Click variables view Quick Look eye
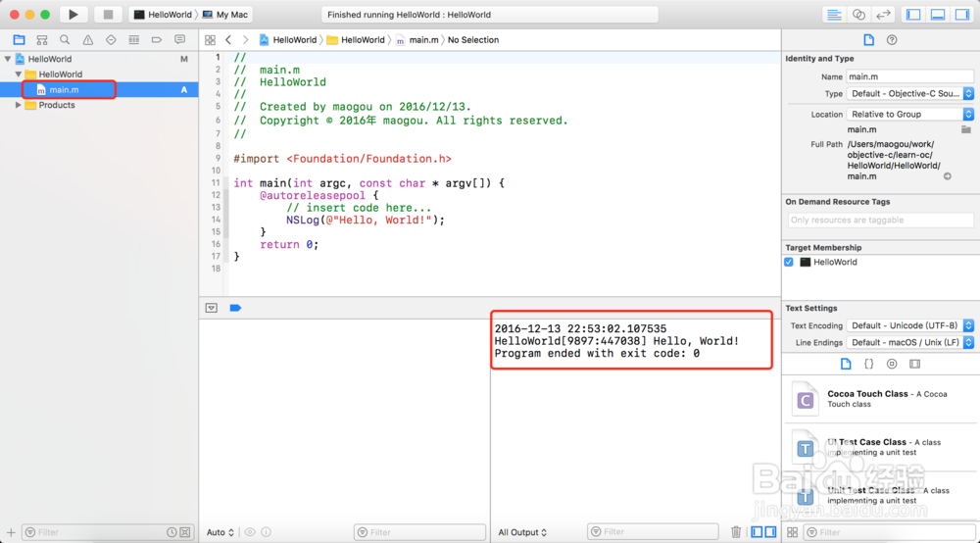The image size is (980, 543). 250,532
